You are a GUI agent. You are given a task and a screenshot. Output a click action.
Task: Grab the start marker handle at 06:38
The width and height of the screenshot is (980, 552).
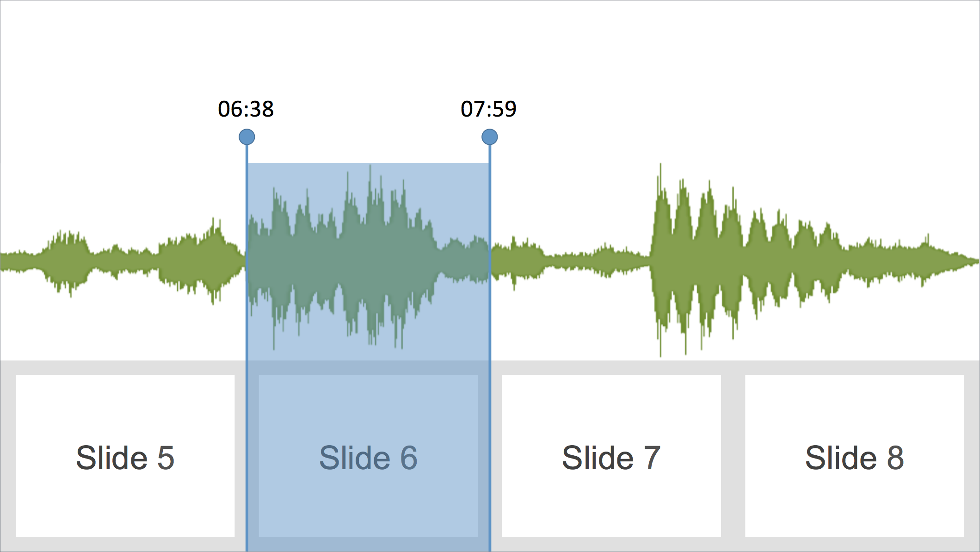coord(247,137)
